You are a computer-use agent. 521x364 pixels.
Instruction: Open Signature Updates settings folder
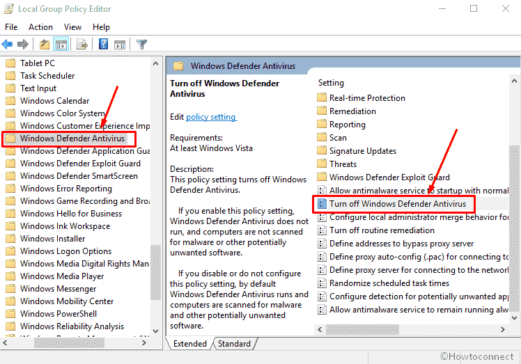point(357,151)
